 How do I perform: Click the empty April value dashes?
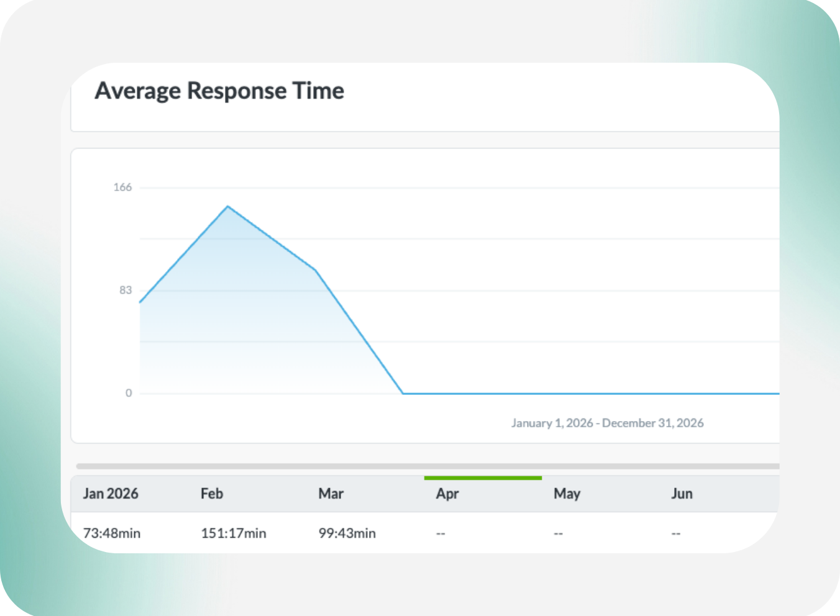tap(441, 533)
